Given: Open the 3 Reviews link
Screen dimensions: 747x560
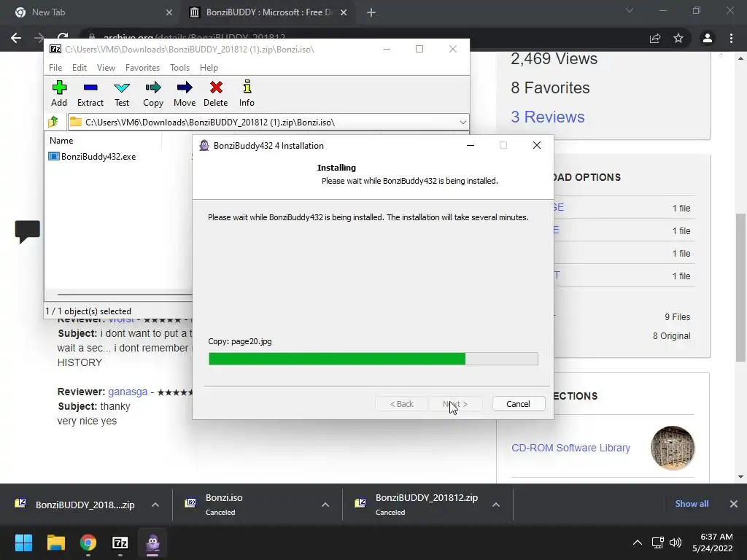Looking at the screenshot, I should [548, 117].
